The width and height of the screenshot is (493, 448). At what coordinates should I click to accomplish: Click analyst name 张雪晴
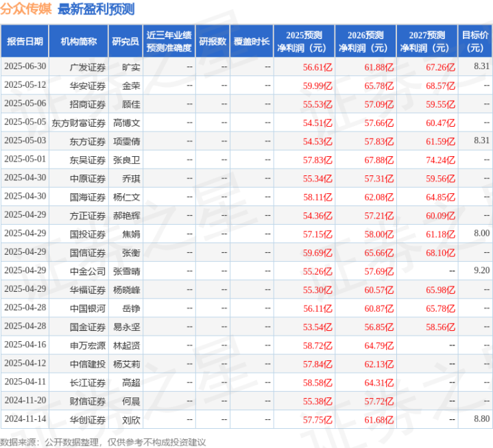126,271
